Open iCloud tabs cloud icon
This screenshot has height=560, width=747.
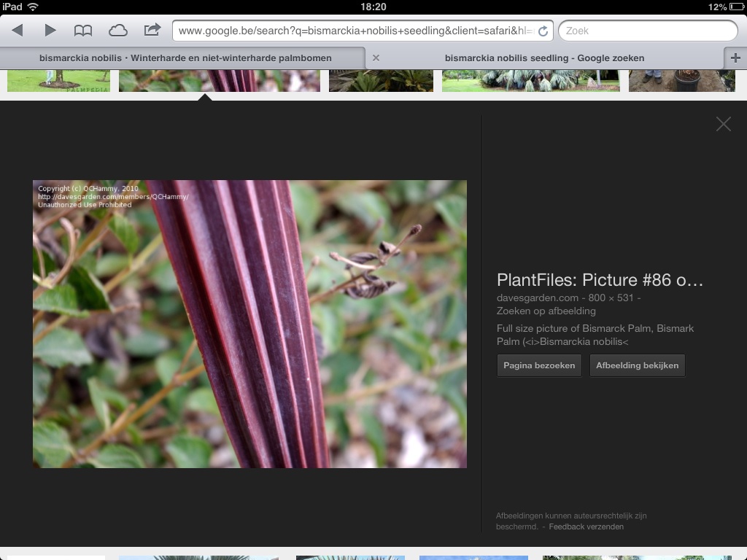tap(117, 31)
